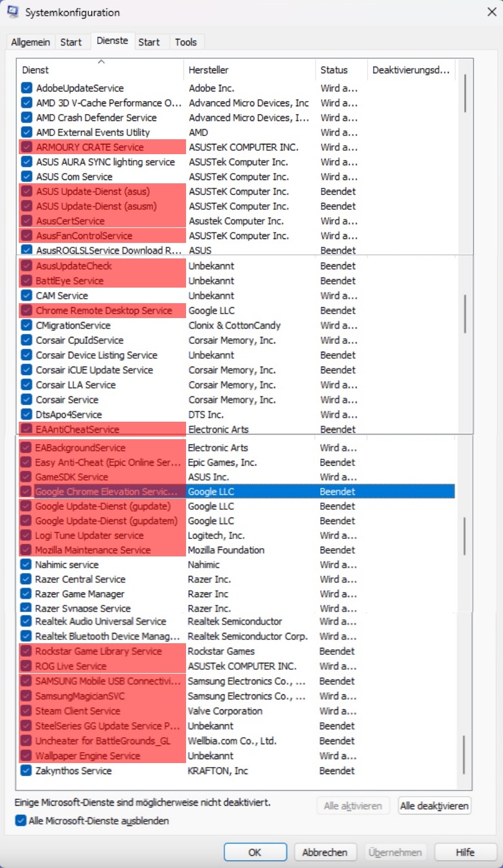The image size is (503, 868).
Task: Open the Tools tab
Action: pyautogui.click(x=186, y=42)
